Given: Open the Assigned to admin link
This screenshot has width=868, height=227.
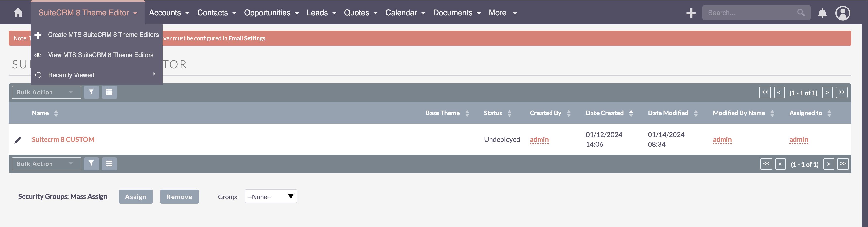Looking at the screenshot, I should click(799, 139).
